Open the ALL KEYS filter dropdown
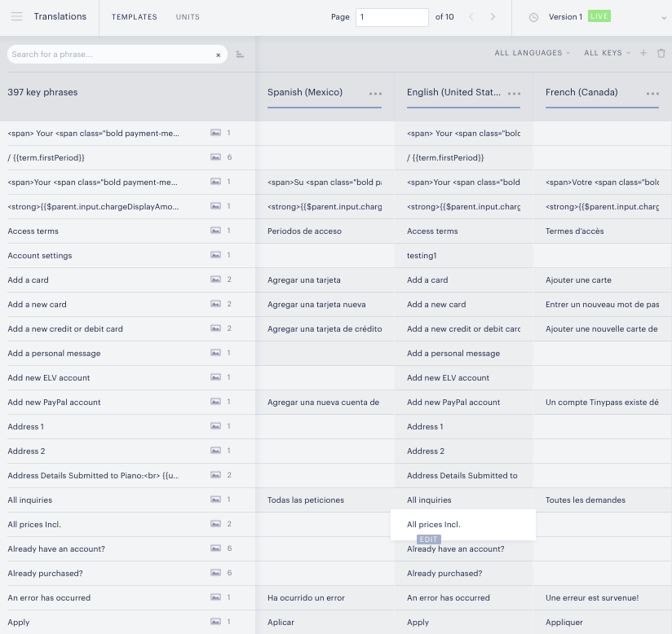Viewport: 672px width, 634px height. tap(607, 53)
